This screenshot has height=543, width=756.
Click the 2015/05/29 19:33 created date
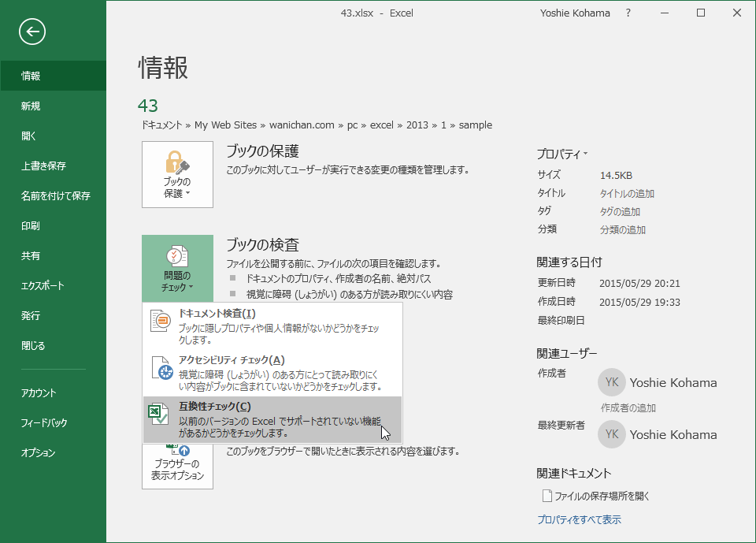point(639,302)
